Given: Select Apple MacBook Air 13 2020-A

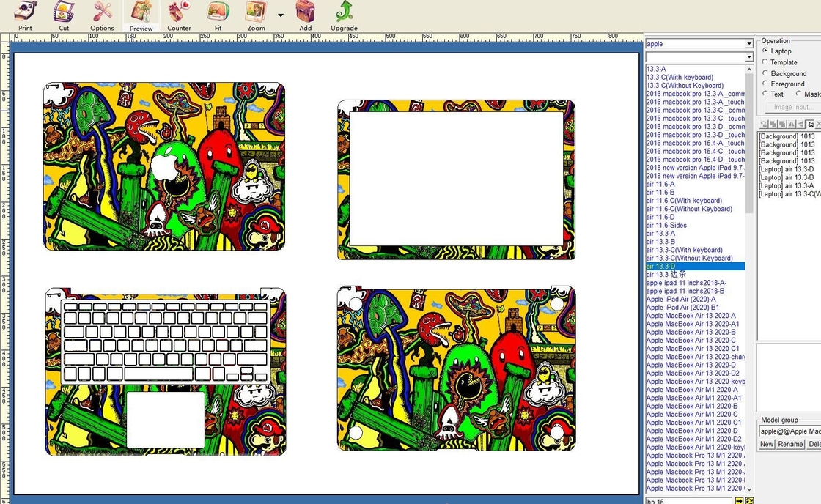Looking at the screenshot, I should 691,316.
